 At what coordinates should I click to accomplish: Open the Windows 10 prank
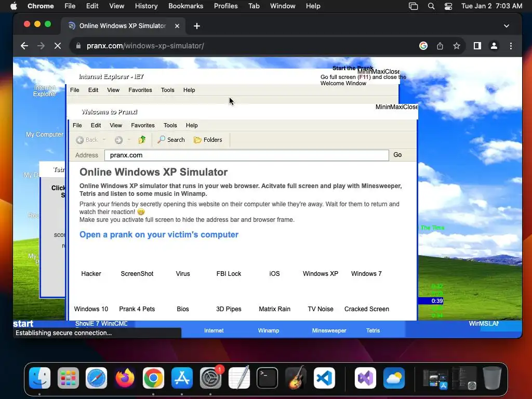click(x=91, y=309)
